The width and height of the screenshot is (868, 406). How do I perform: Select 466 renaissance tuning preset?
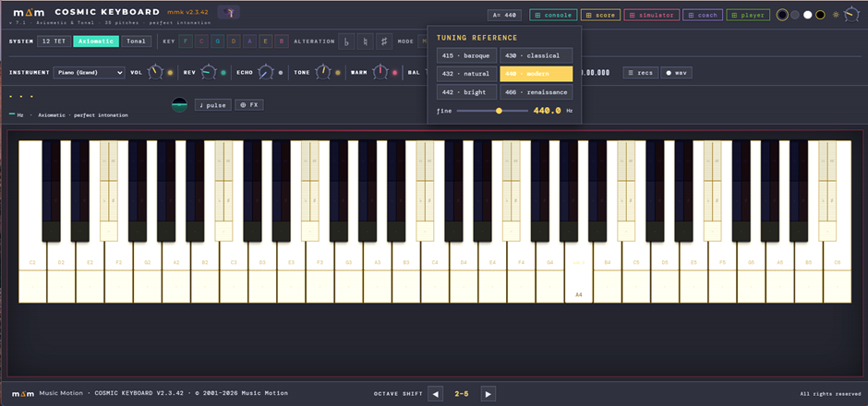pyautogui.click(x=536, y=92)
